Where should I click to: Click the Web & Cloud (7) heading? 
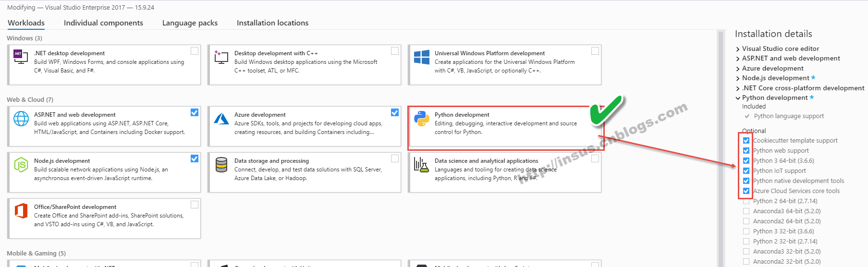[30, 99]
